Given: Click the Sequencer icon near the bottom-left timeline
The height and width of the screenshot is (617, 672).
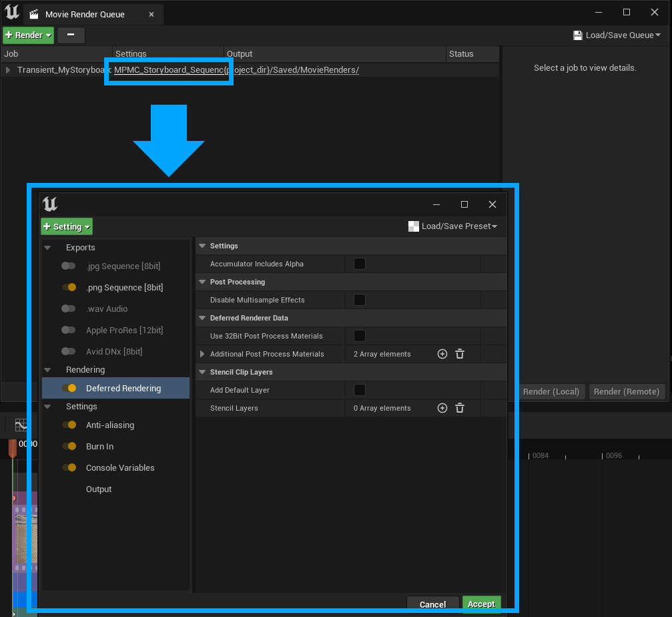Looking at the screenshot, I should click(21, 423).
